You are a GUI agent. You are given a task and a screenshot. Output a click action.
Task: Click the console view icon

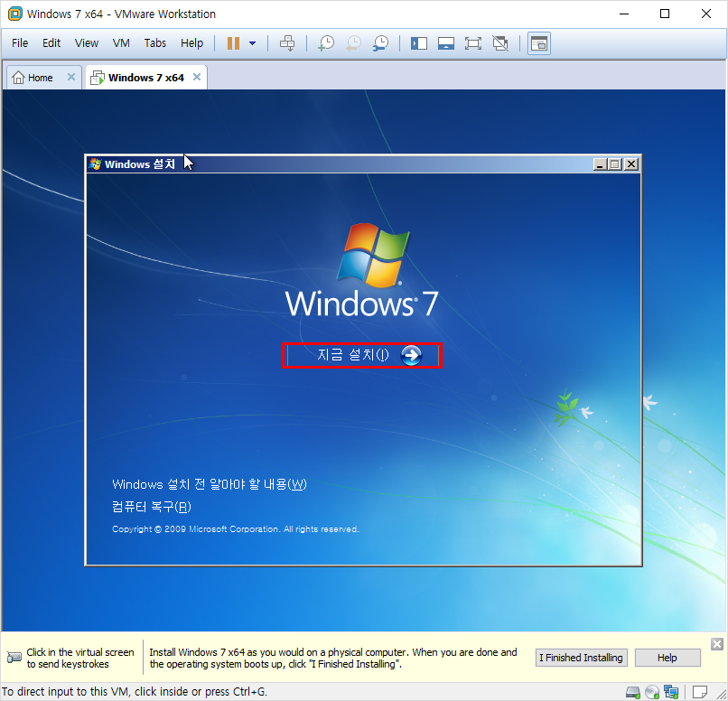click(539, 43)
